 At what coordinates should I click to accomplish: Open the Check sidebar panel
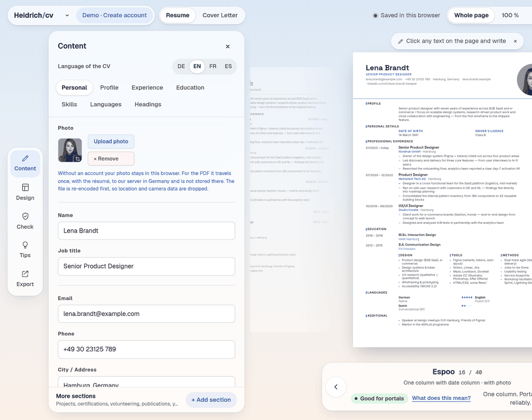(x=25, y=221)
